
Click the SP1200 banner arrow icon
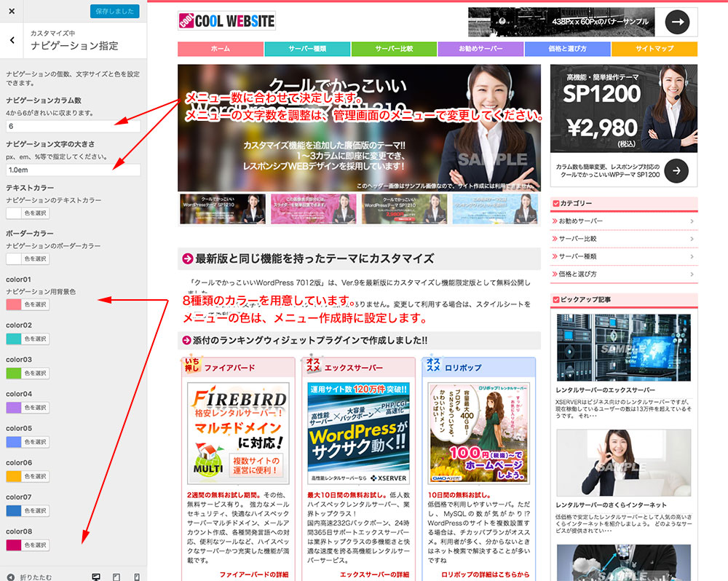pyautogui.click(x=676, y=171)
